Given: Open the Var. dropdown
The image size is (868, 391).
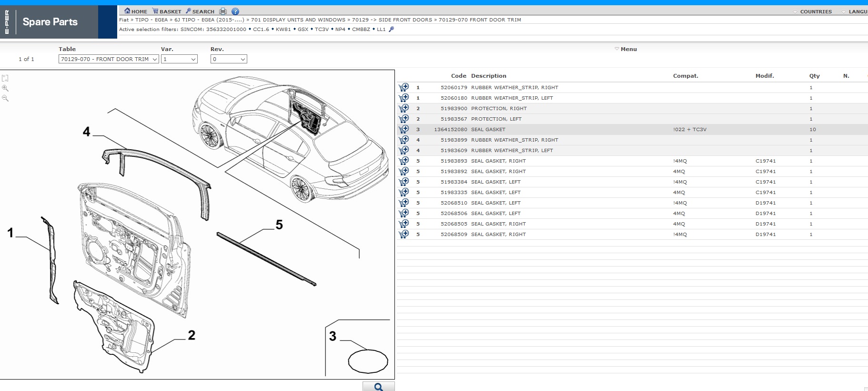Looking at the screenshot, I should (x=179, y=59).
